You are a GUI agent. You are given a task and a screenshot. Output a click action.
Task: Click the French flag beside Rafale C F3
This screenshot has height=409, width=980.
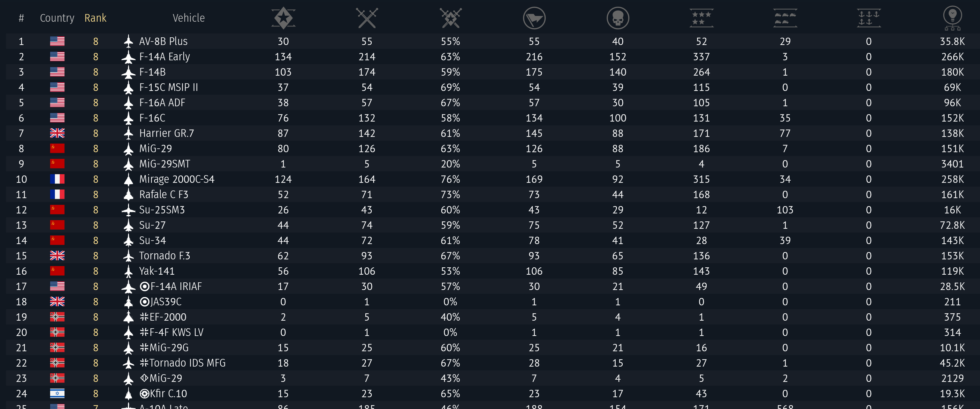57,195
